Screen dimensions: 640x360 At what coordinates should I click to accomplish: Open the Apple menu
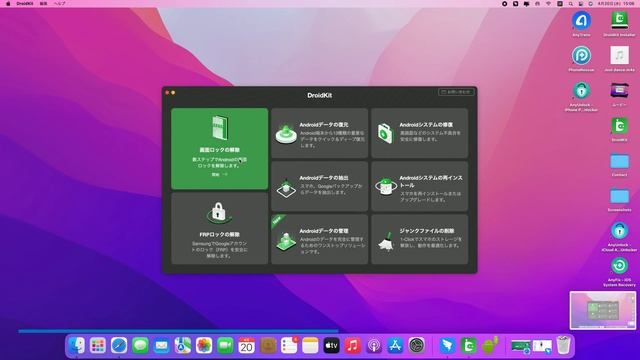pos(8,3)
